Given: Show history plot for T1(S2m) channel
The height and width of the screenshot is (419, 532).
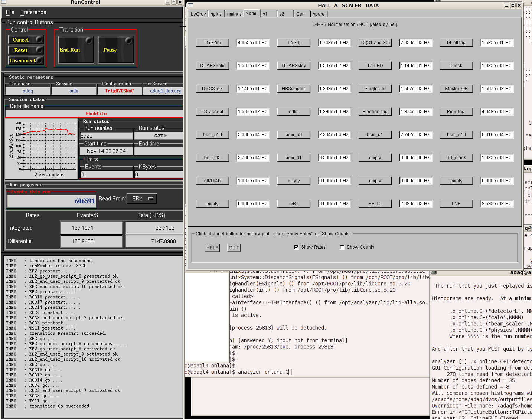Looking at the screenshot, I should (x=212, y=43).
